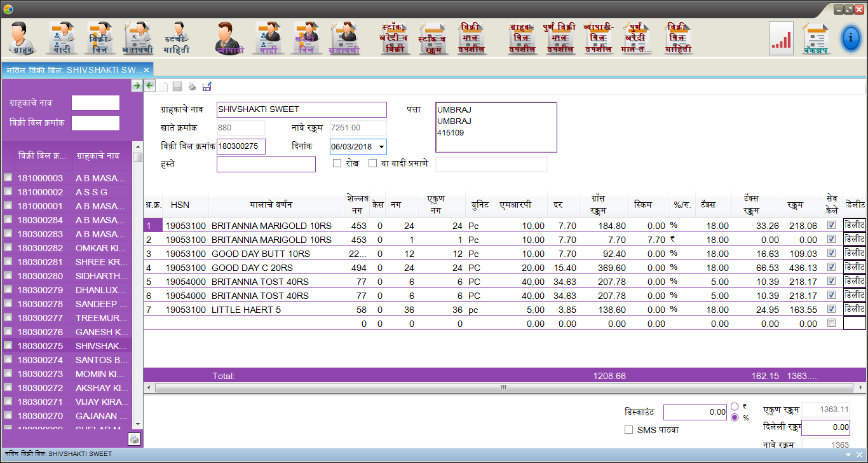Click the sidebar ग्राहकाचे नाव search field
This screenshot has height=463, width=868.
click(95, 102)
